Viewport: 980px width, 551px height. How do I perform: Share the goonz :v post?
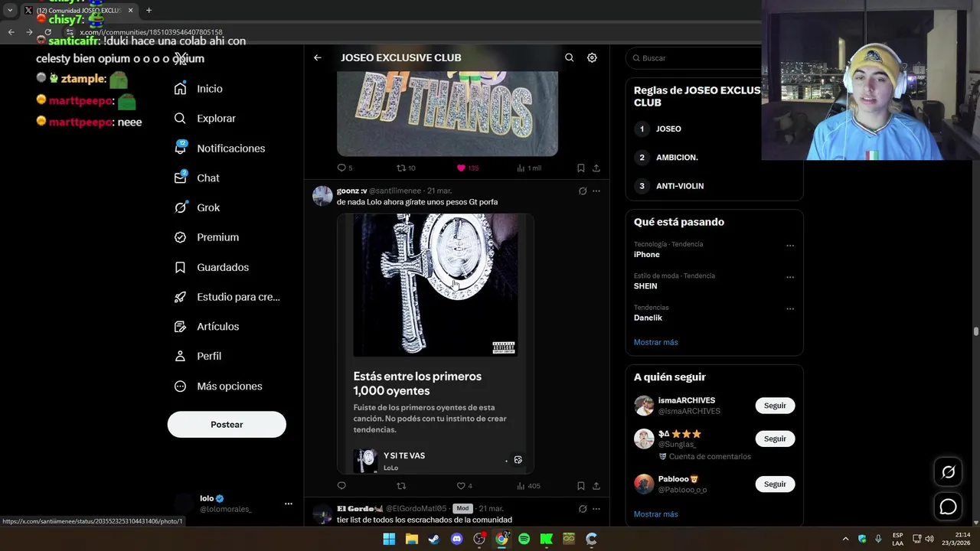point(596,486)
